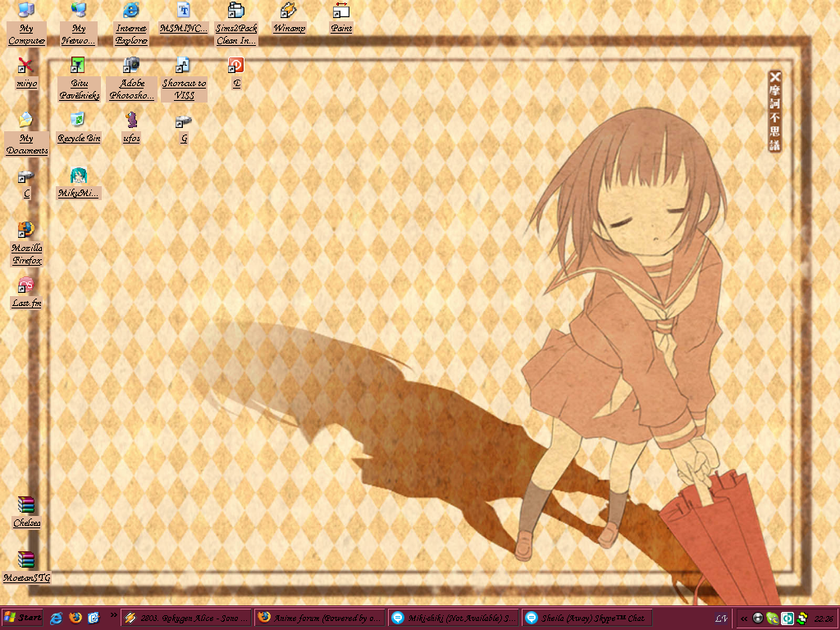The width and height of the screenshot is (840, 630).
Task: Click the third Quick Launch icon beside Firefox
Action: (94, 618)
